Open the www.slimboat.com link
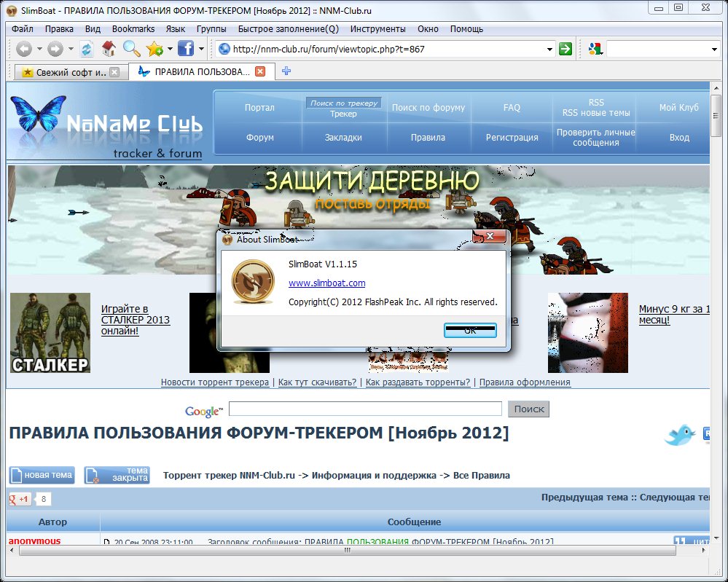The width and height of the screenshot is (728, 582). tap(327, 283)
